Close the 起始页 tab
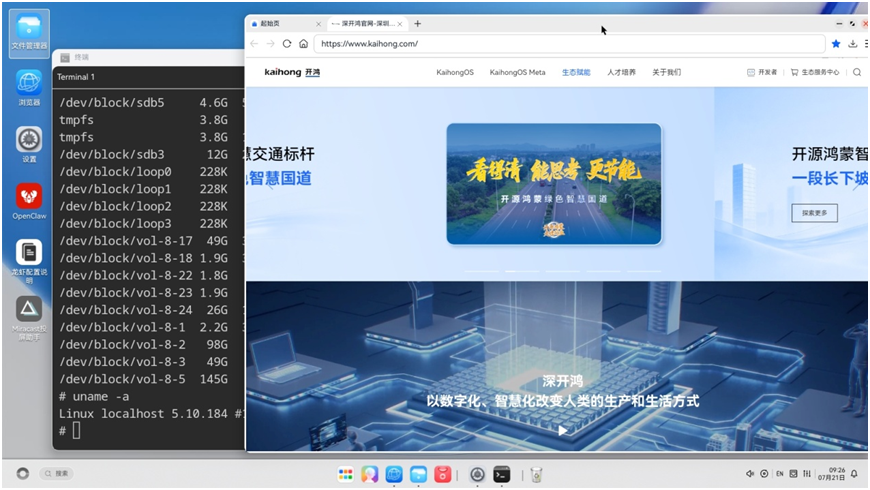The image size is (870, 490). click(x=318, y=24)
